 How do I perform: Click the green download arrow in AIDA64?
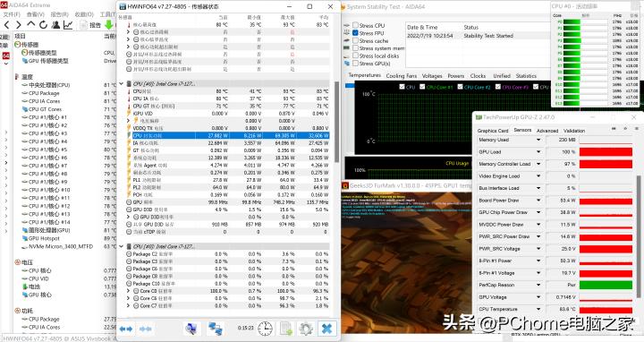coord(109,25)
